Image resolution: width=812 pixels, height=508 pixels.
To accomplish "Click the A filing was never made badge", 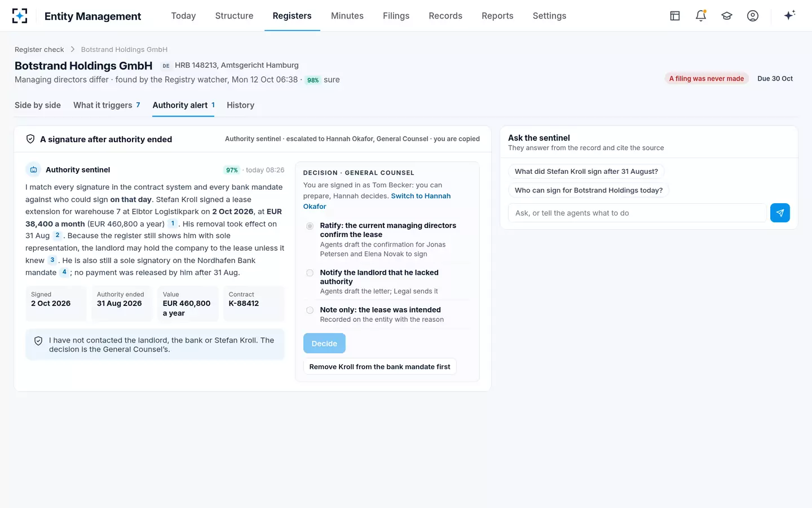I will pyautogui.click(x=706, y=78).
